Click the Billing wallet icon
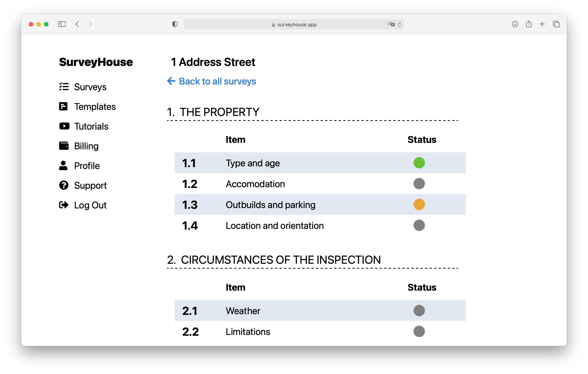 tap(64, 146)
